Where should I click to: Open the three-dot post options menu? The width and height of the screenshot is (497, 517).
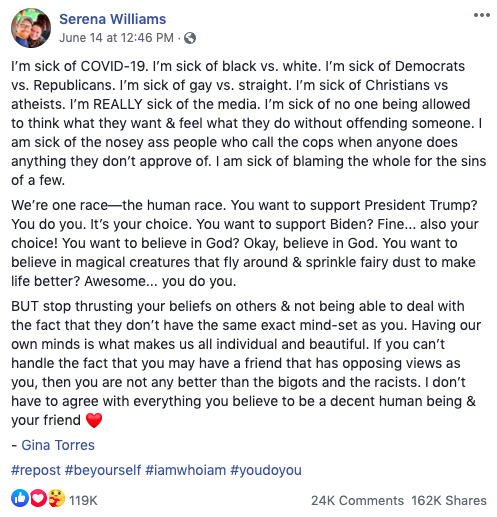[x=482, y=15]
